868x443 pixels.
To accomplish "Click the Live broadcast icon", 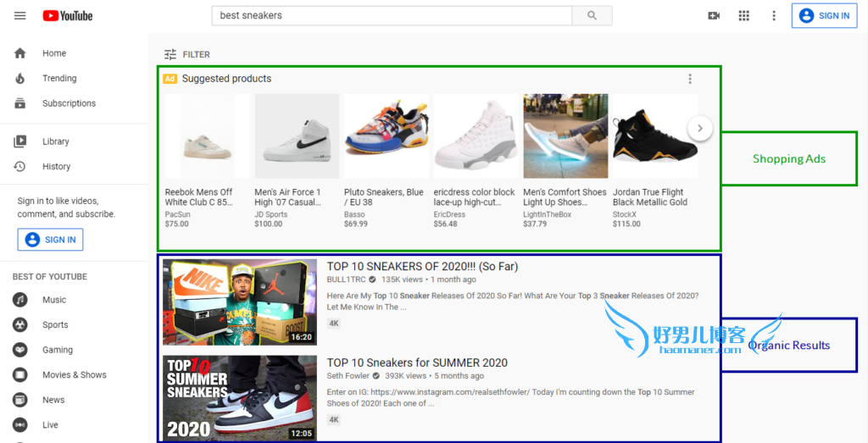I will tap(20, 424).
